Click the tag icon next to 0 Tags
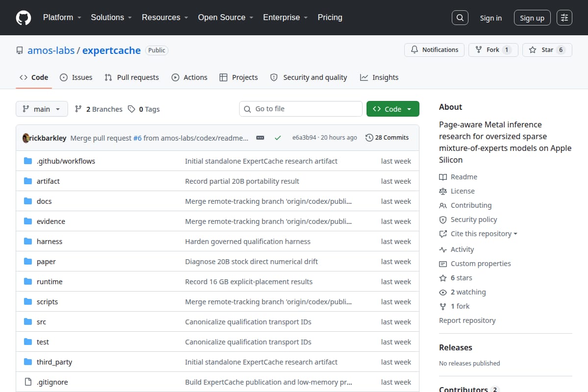The width and height of the screenshot is (588, 392). pos(131,109)
